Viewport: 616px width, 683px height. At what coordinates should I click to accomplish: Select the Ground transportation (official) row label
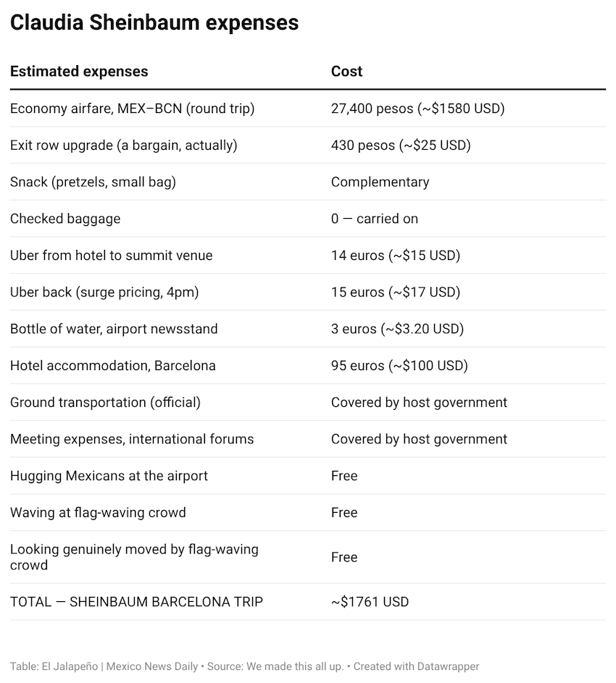coord(105,402)
